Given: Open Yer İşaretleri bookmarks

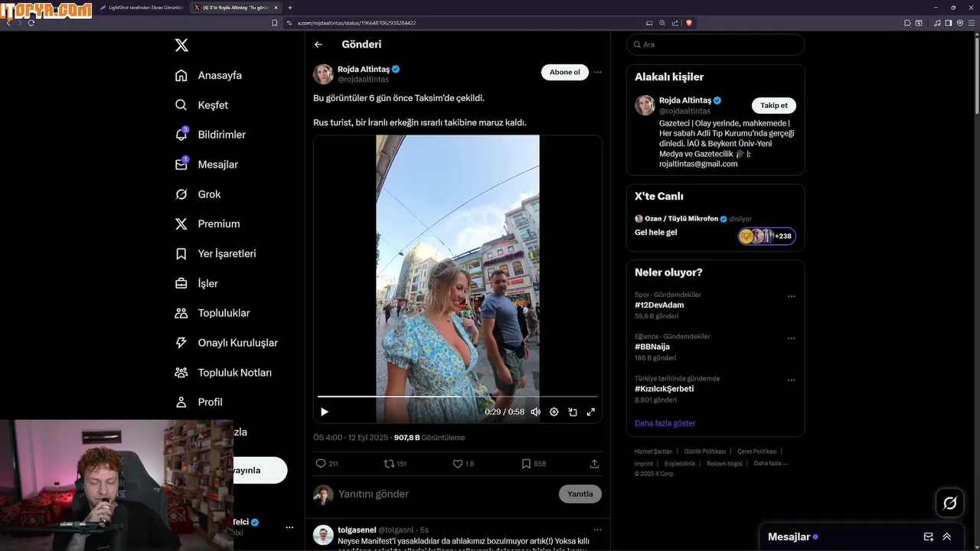Looking at the screenshot, I should pyautogui.click(x=215, y=253).
